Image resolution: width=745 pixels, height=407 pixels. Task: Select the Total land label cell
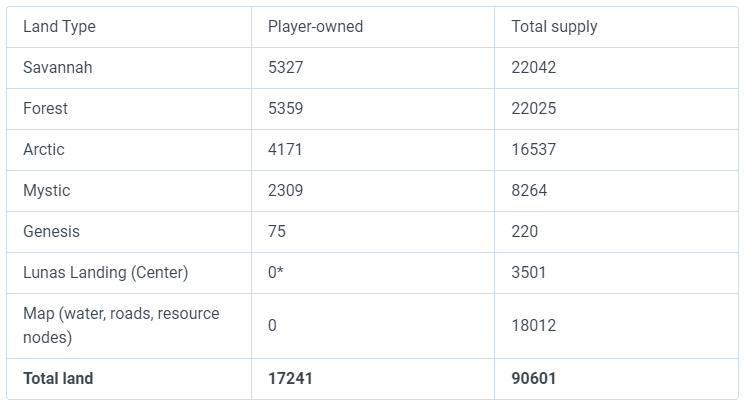click(58, 378)
